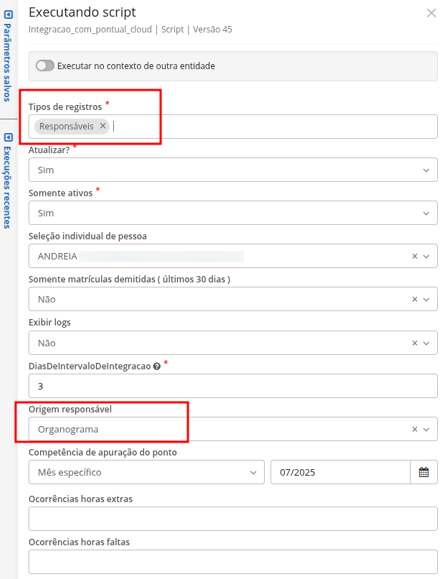Clear the Seleção individual de pessoa value
This screenshot has height=579, width=444.
(414, 256)
